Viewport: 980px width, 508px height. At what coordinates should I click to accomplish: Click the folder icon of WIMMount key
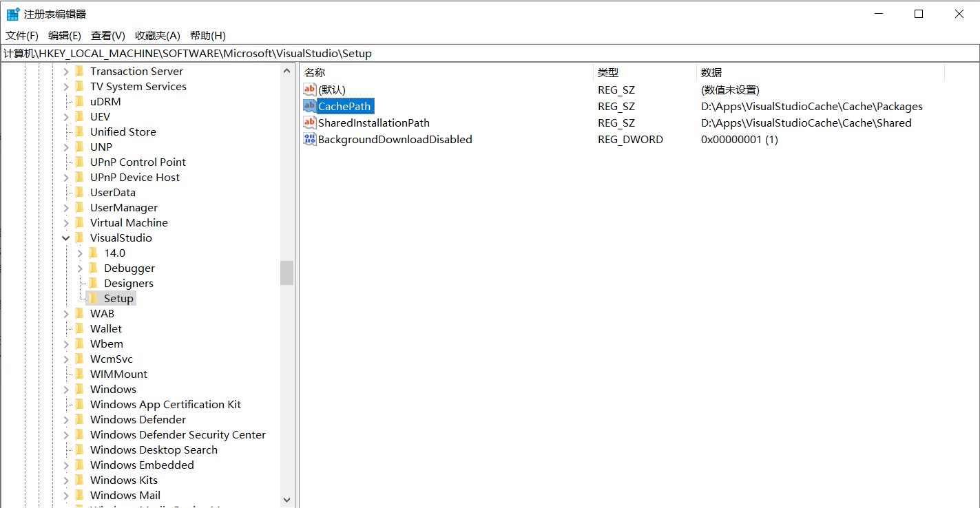(79, 374)
